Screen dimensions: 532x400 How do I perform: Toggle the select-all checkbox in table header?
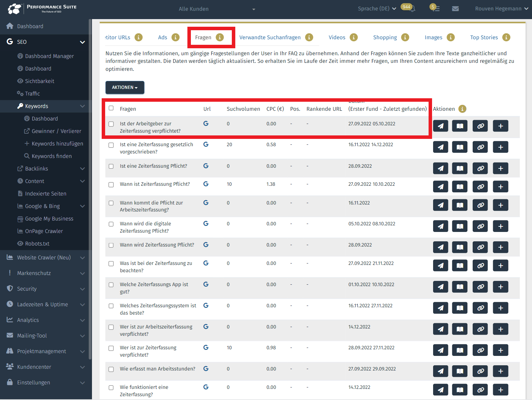(111, 108)
